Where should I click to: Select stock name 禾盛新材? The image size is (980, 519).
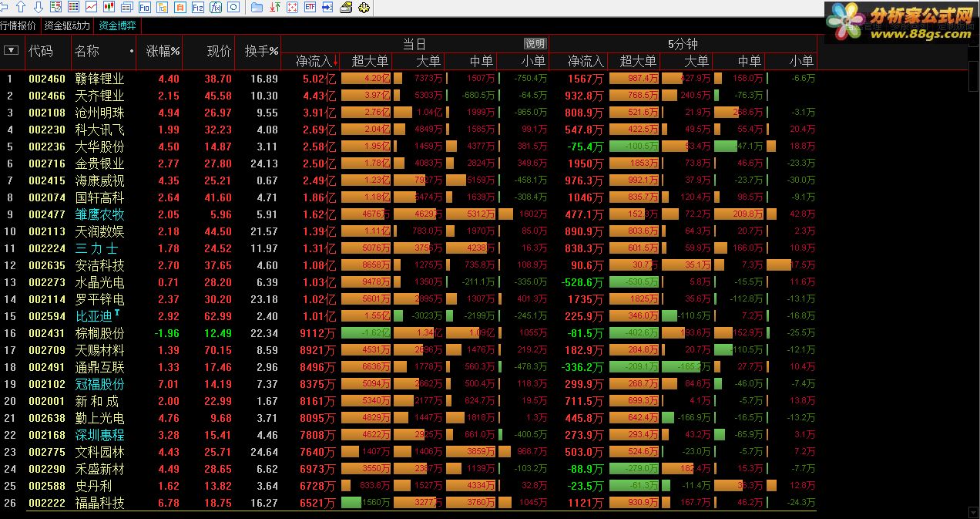tap(99, 469)
